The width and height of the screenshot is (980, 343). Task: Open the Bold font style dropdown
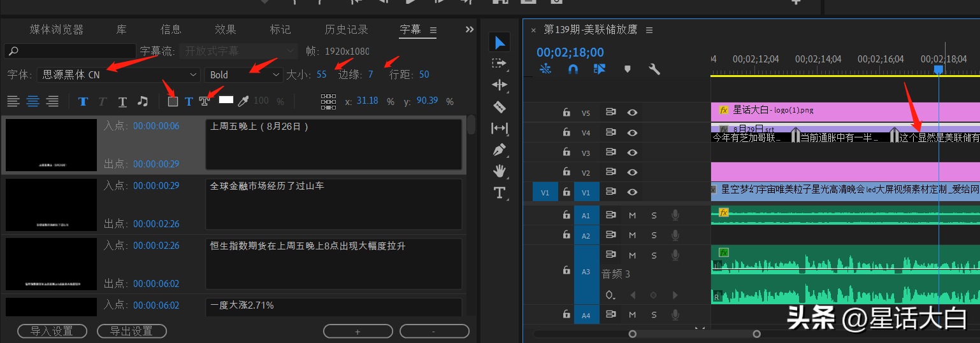[243, 74]
